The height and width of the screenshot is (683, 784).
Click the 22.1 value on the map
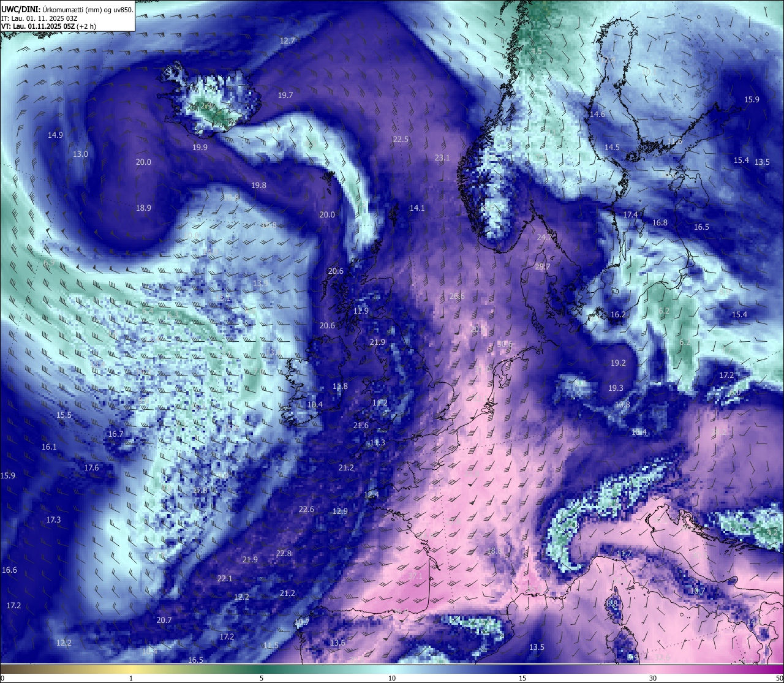tap(225, 579)
